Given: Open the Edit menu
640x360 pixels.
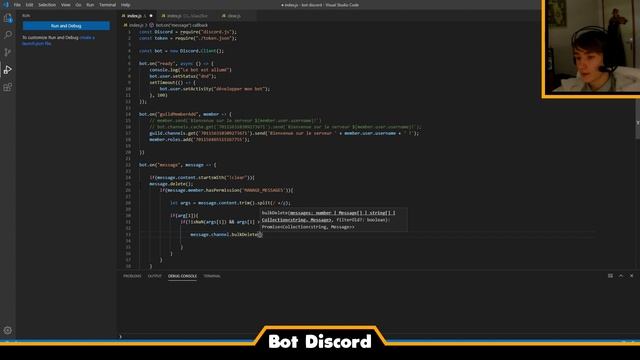Looking at the screenshot, I should 29,5.
